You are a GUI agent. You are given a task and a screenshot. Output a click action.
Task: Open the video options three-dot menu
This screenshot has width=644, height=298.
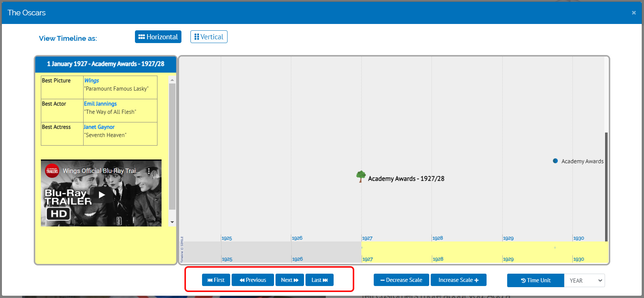[x=149, y=171]
